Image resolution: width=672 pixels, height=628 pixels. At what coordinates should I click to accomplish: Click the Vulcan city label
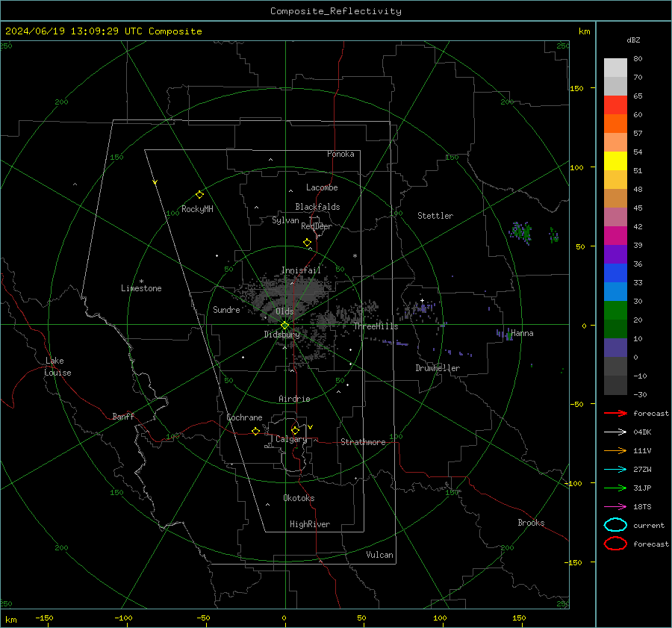(x=380, y=555)
